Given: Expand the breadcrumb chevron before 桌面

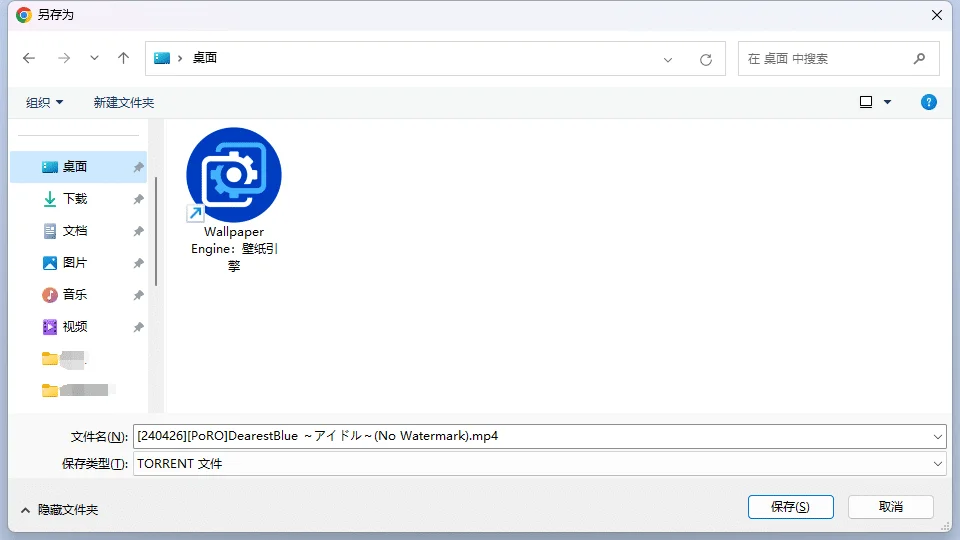Looking at the screenshot, I should tap(180, 58).
